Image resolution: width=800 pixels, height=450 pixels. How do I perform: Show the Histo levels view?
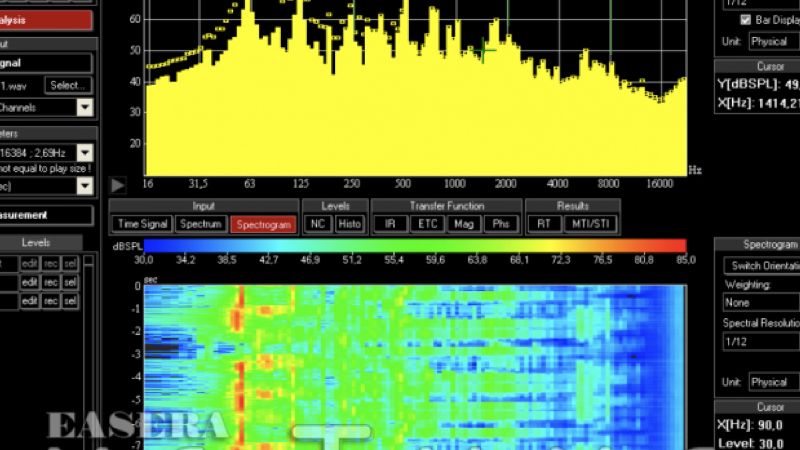point(349,224)
